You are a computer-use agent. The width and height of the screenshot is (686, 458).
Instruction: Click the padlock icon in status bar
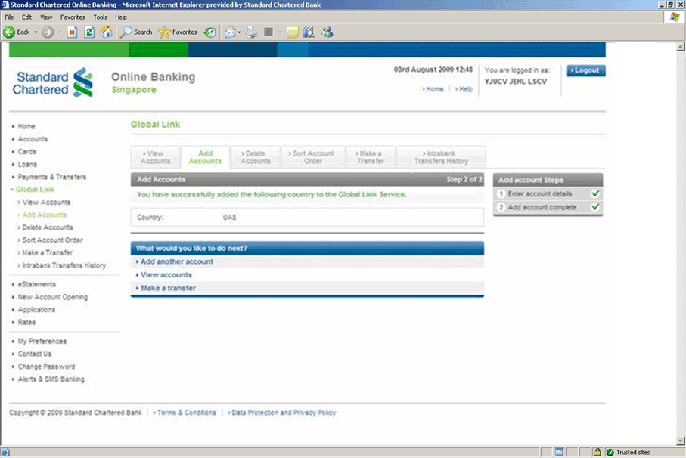click(x=597, y=452)
